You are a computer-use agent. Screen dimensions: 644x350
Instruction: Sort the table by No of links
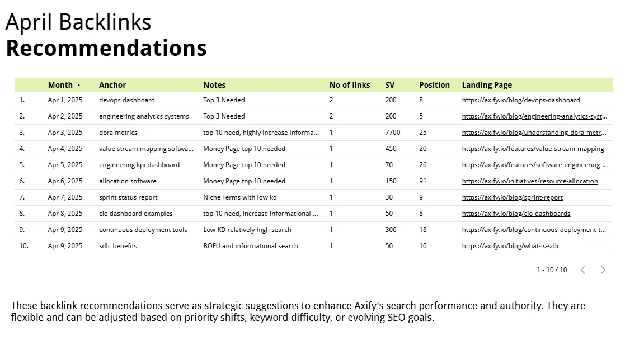click(x=350, y=84)
